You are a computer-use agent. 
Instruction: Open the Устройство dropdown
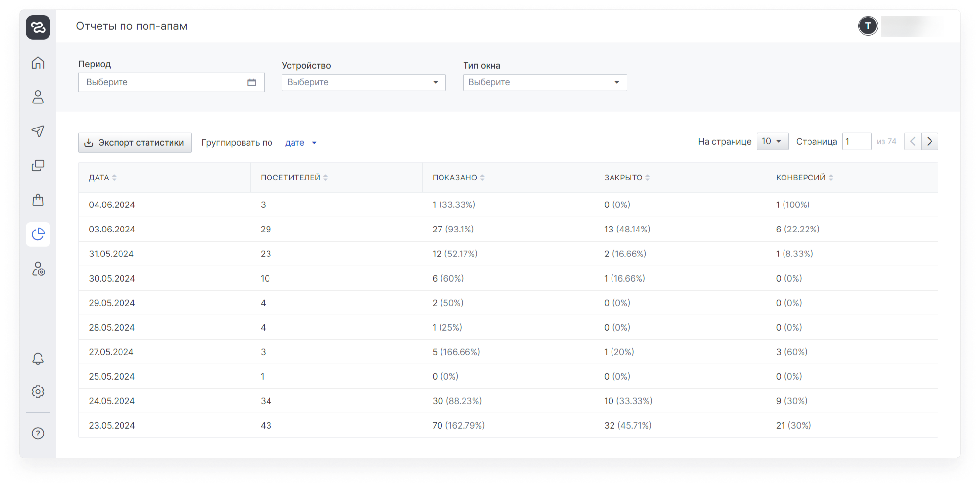pos(364,82)
